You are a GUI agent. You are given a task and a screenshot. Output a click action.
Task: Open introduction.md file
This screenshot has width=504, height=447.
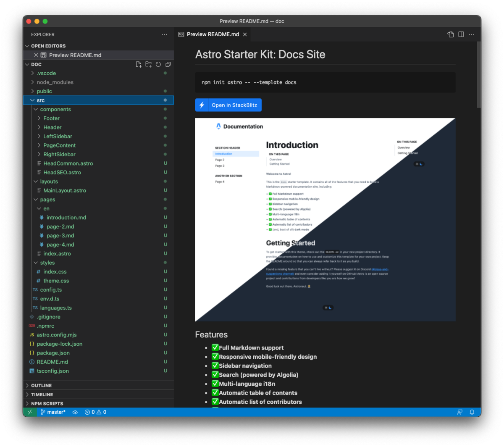click(x=98, y=218)
